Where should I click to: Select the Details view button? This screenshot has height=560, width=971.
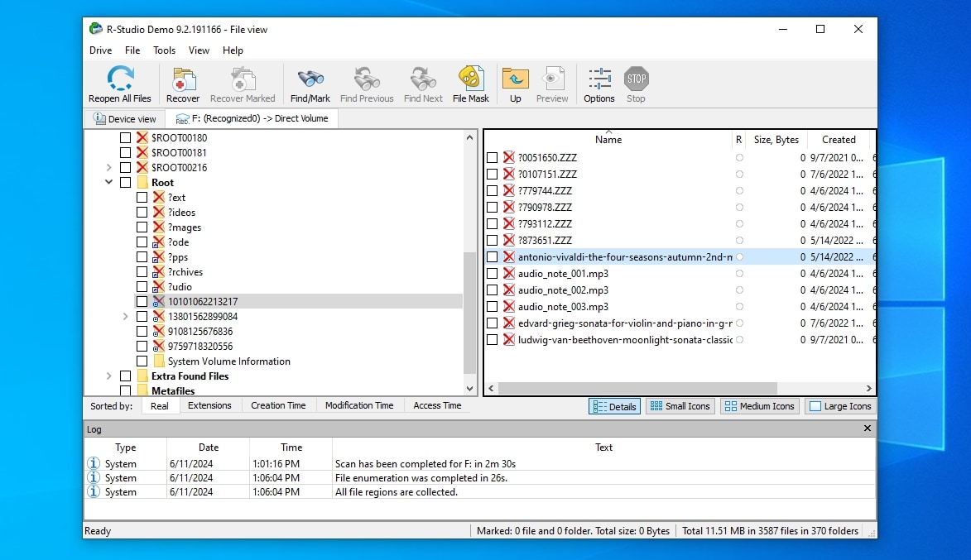point(614,406)
